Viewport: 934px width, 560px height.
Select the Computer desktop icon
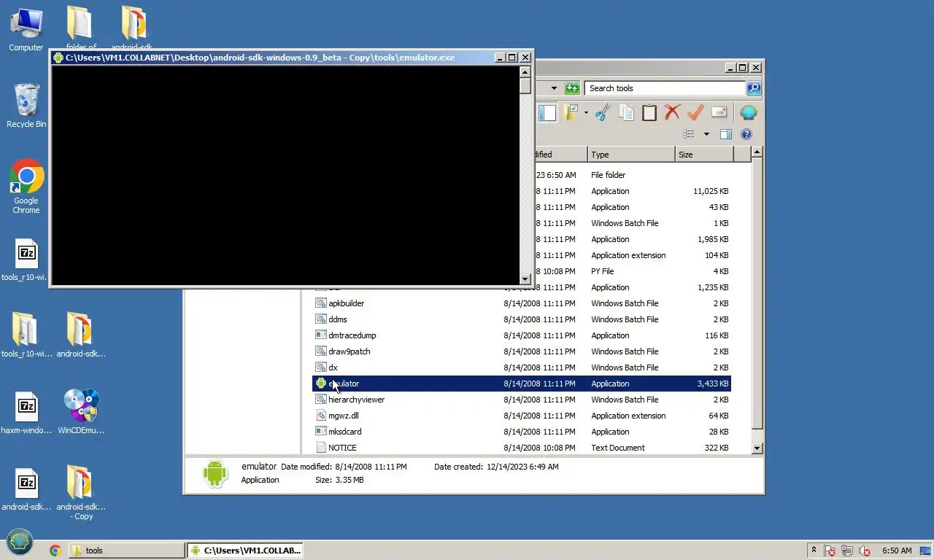click(x=26, y=29)
